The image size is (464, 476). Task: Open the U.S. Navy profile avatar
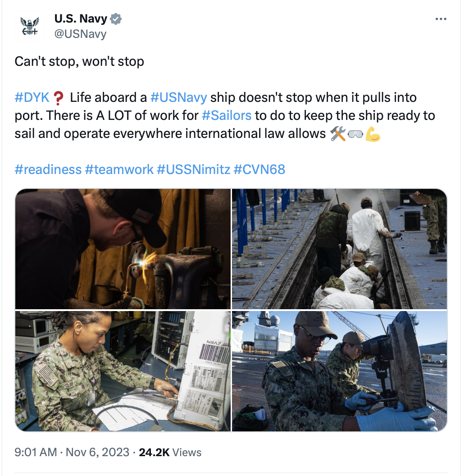29,26
